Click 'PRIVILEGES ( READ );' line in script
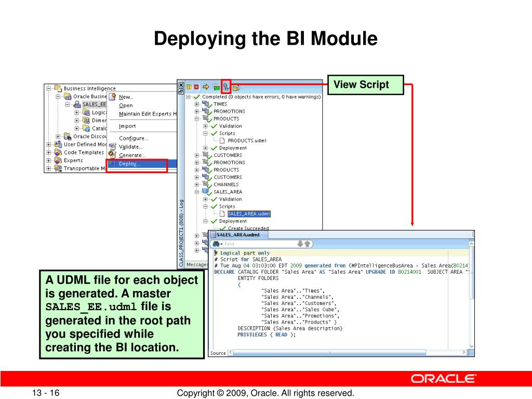The height and width of the screenshot is (399, 532). pyautogui.click(x=267, y=335)
